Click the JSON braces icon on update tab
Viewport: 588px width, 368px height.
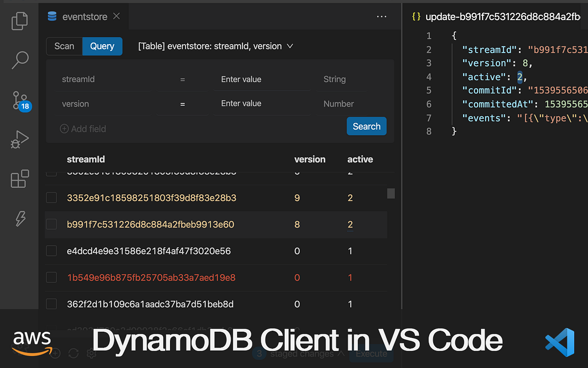(416, 17)
